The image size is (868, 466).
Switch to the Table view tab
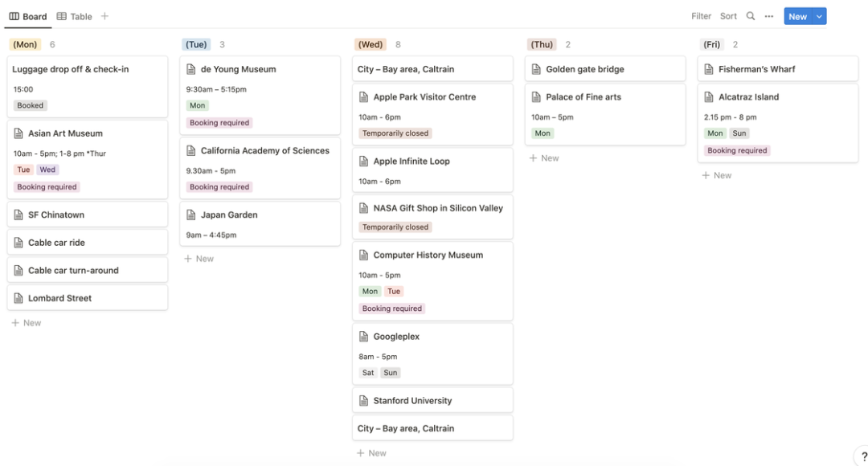[x=74, y=17]
